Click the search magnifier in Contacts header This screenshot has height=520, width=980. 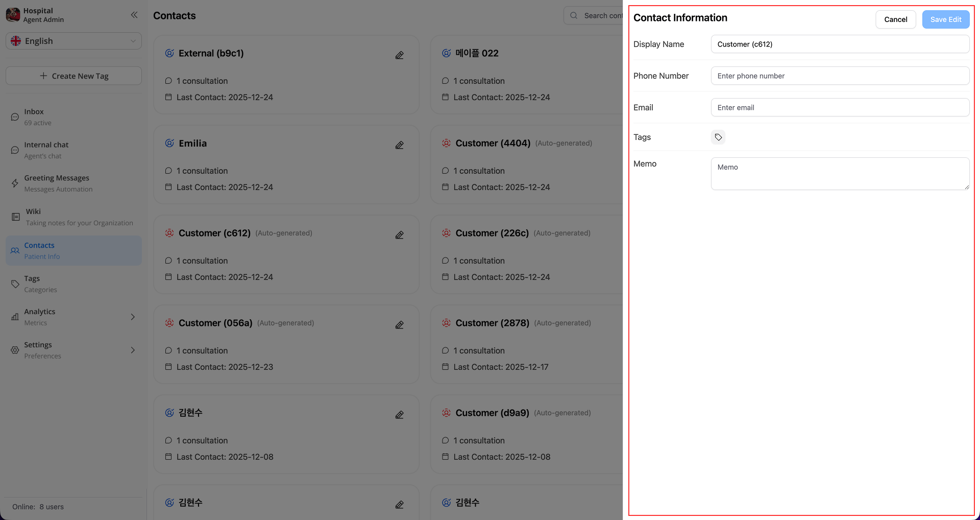574,15
